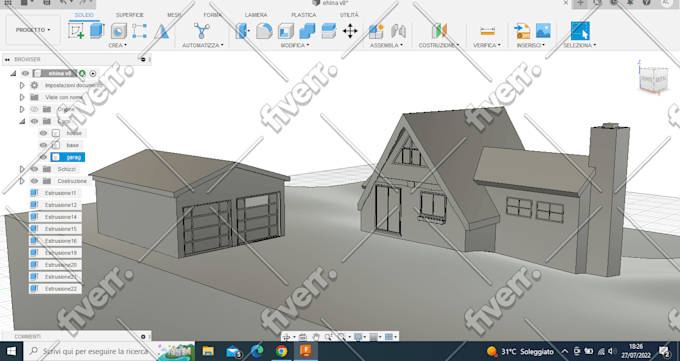Select the Extrude tool in Crea
Screen dimensions: 680x361
(97, 31)
